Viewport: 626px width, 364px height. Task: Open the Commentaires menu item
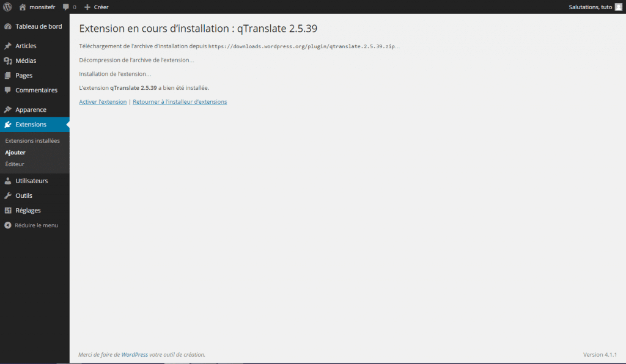[36, 90]
